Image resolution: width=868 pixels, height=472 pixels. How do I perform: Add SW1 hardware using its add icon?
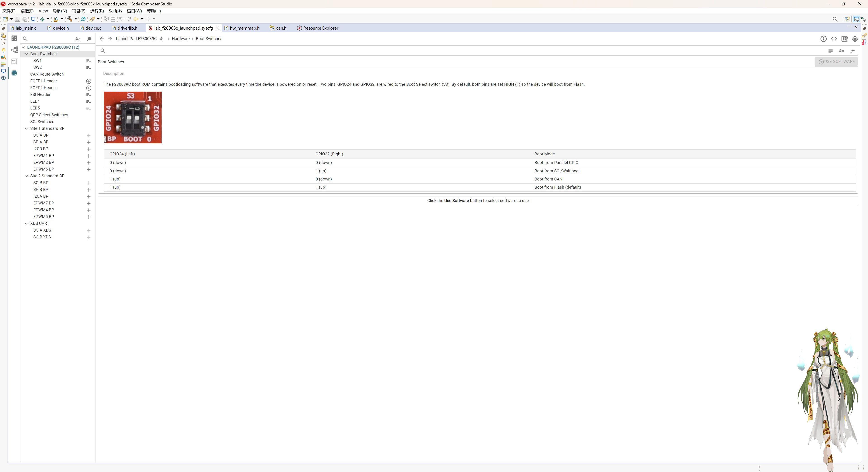tap(89, 61)
